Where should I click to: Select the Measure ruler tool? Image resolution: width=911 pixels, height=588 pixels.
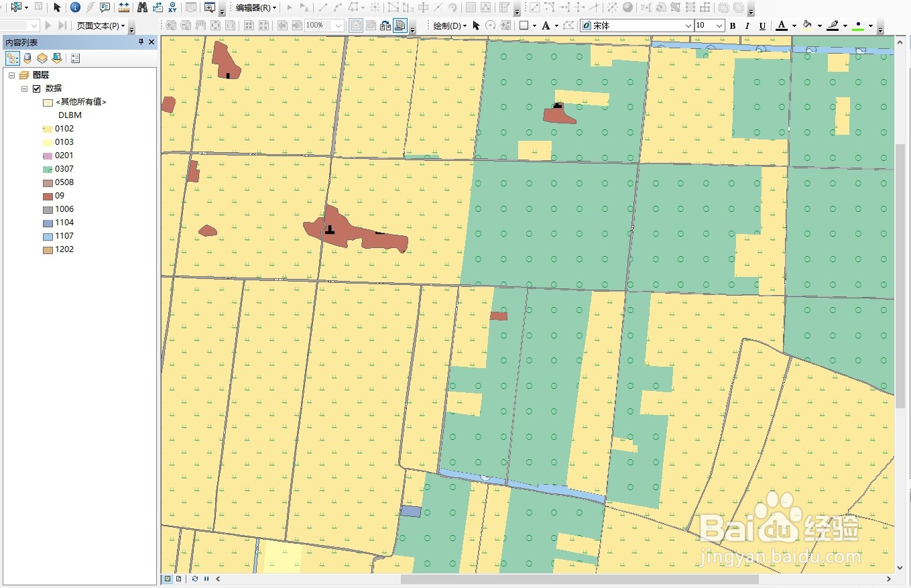pos(124,7)
